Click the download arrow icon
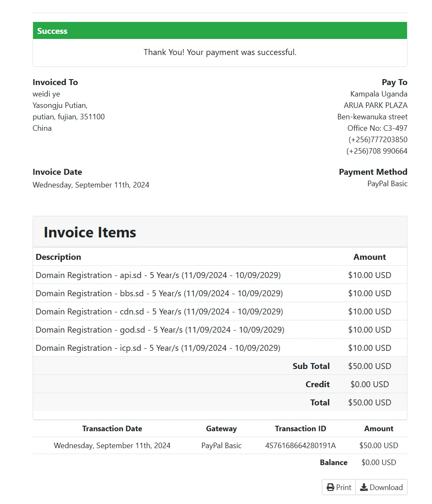This screenshot has width=432, height=504. (364, 487)
